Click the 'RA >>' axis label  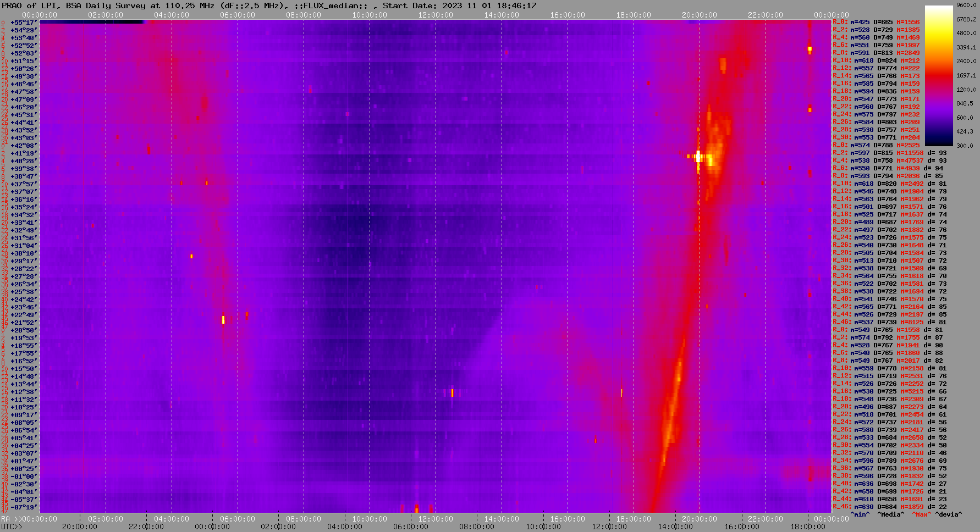click(11, 519)
